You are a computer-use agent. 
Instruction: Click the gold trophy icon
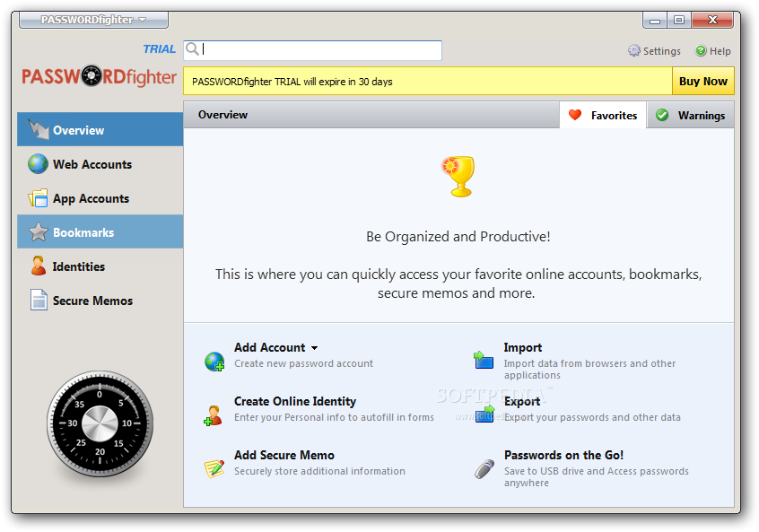(x=458, y=176)
